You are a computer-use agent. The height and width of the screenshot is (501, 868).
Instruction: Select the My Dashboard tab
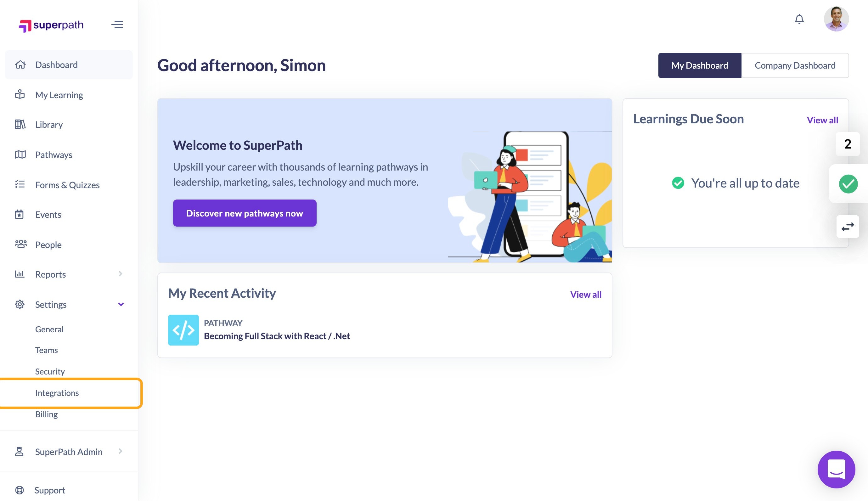699,65
